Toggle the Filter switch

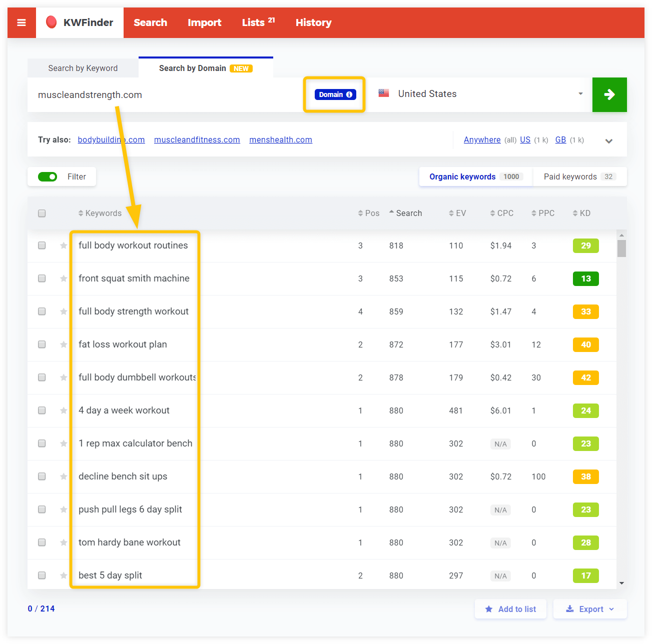coord(48,176)
